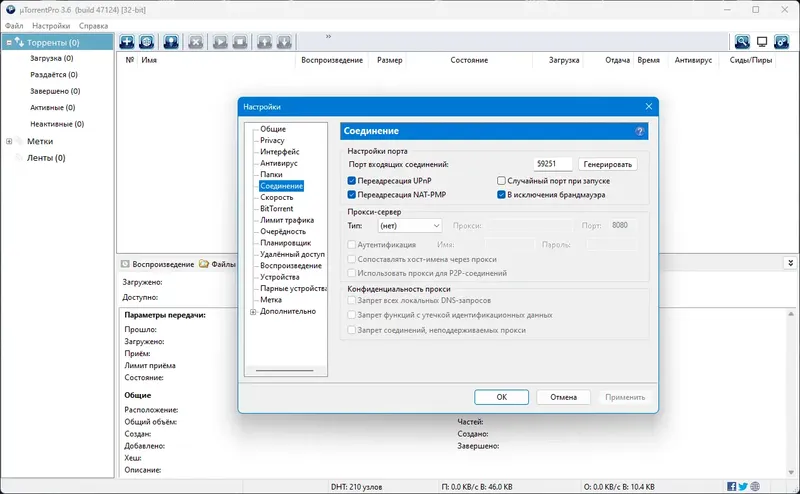800x494 pixels.
Task: Expand the Метки sidebar node
Action: click(9, 141)
